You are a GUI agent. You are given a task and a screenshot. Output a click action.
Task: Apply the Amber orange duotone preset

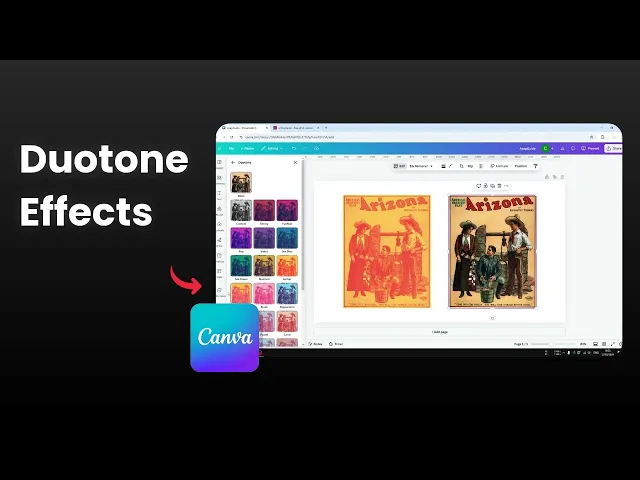coord(287,266)
